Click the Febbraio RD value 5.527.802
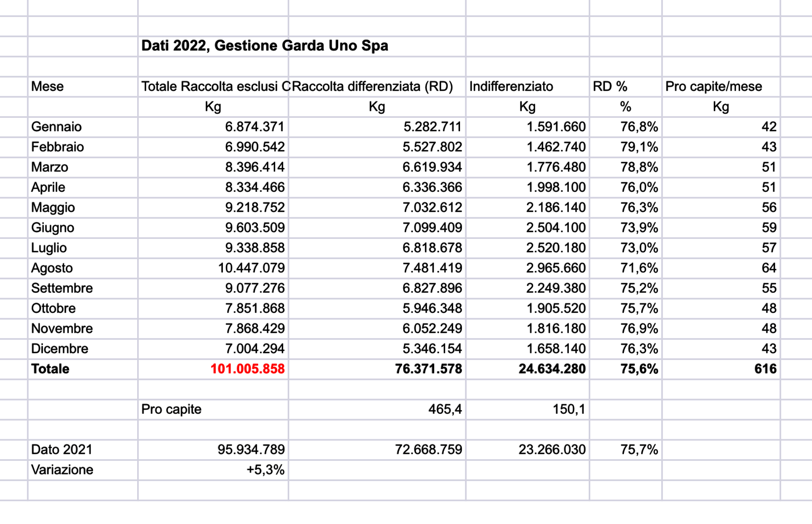Viewport: 812px width, 524px height. click(x=432, y=147)
